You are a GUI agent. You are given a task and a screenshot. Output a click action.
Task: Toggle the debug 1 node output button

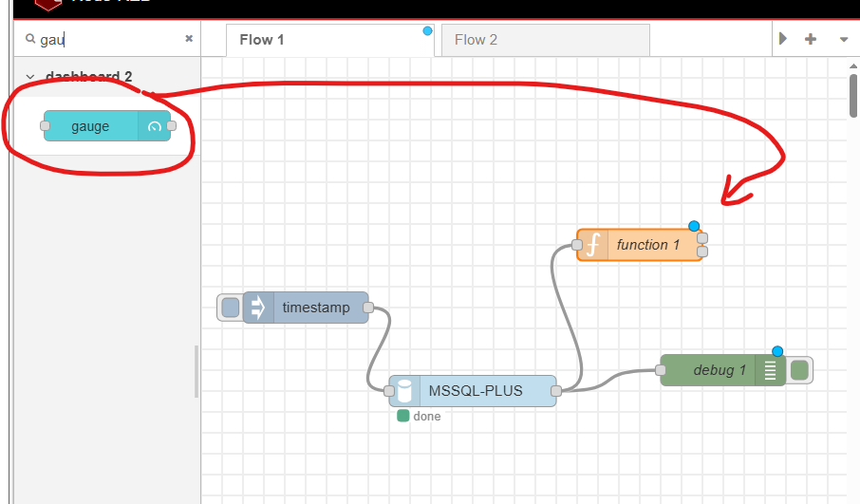[x=799, y=370]
